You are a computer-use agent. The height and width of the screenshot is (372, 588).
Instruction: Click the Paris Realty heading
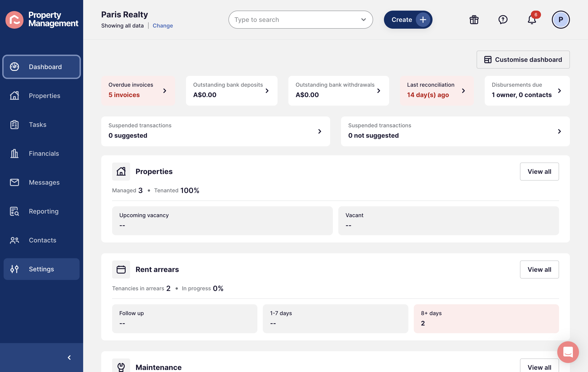(x=125, y=14)
